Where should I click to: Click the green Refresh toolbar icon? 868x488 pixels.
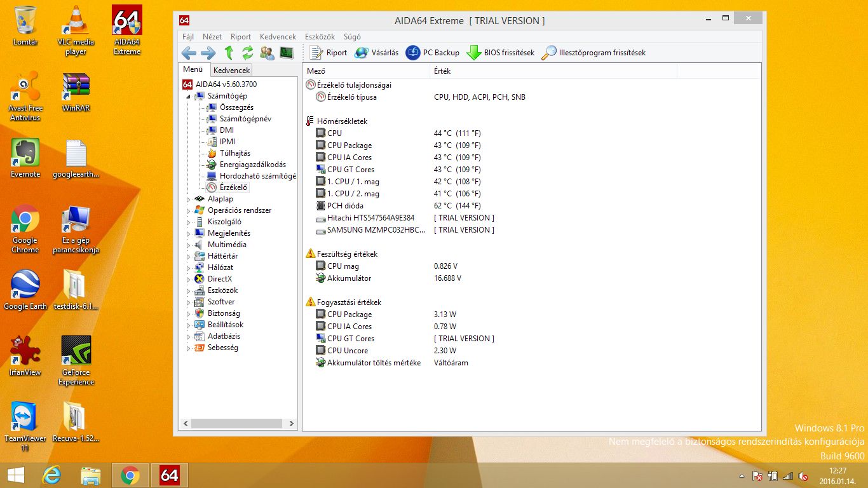(248, 53)
